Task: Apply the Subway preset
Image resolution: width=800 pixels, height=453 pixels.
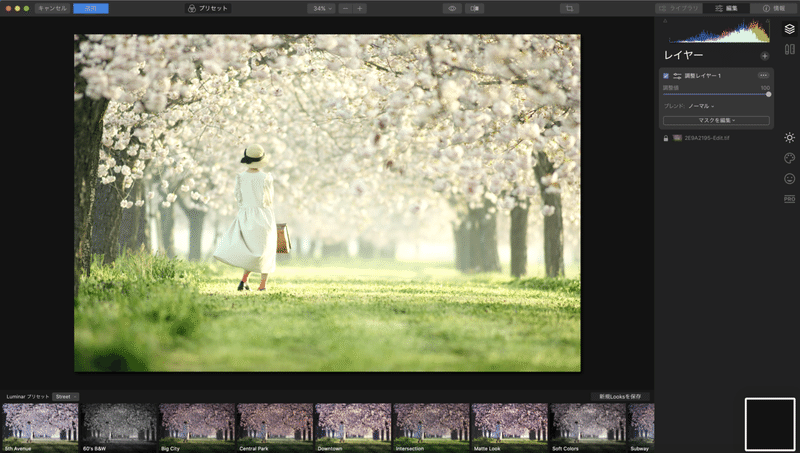Action: (x=641, y=427)
